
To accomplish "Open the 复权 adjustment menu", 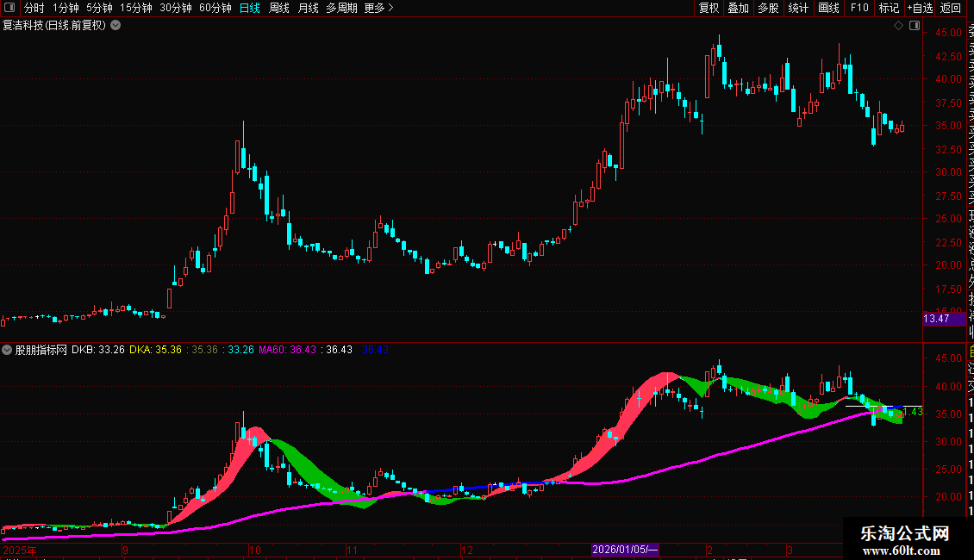I will [x=709, y=8].
